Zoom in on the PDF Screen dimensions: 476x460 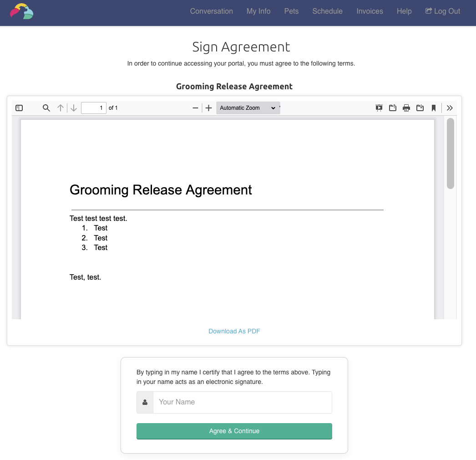(x=208, y=108)
